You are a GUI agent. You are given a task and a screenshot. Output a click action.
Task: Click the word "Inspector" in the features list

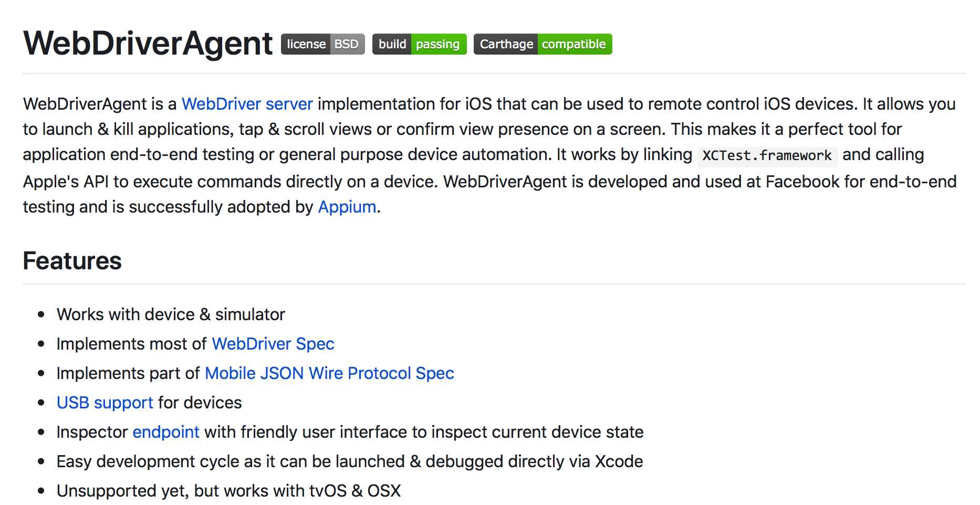click(x=92, y=432)
